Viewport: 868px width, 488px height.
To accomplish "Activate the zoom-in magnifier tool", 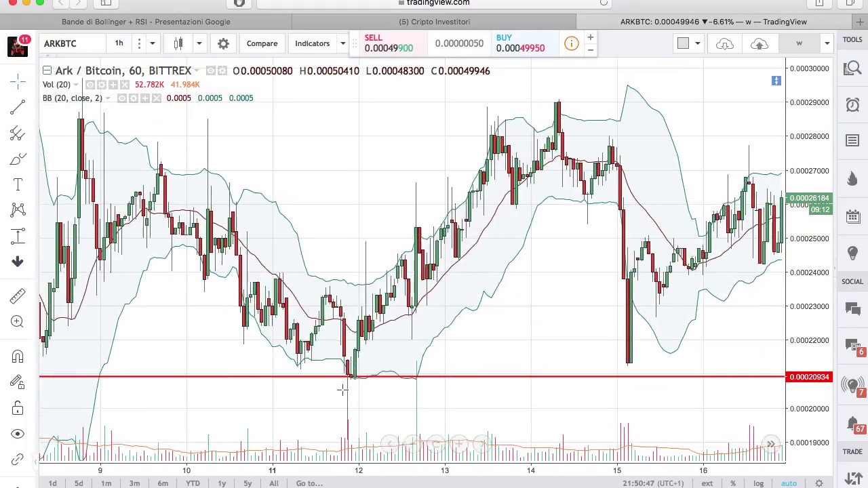I will [18, 321].
